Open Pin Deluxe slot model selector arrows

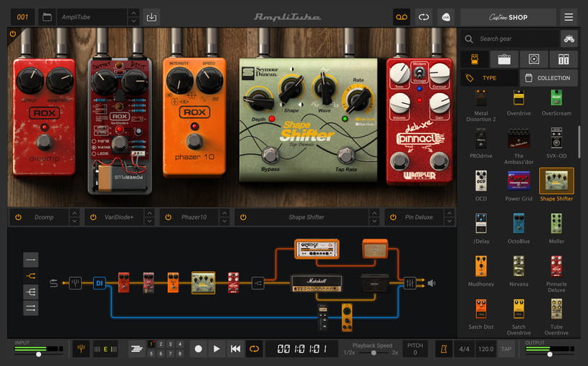pos(450,217)
